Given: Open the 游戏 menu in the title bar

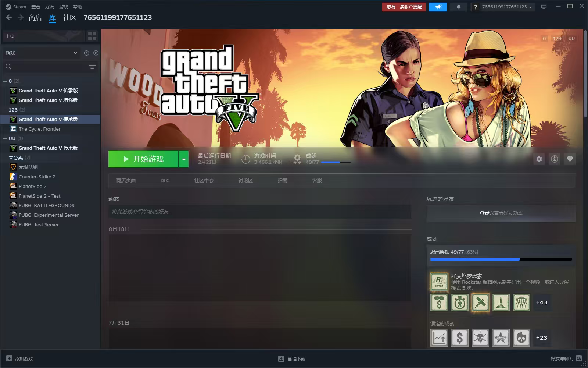Looking at the screenshot, I should click(x=64, y=7).
